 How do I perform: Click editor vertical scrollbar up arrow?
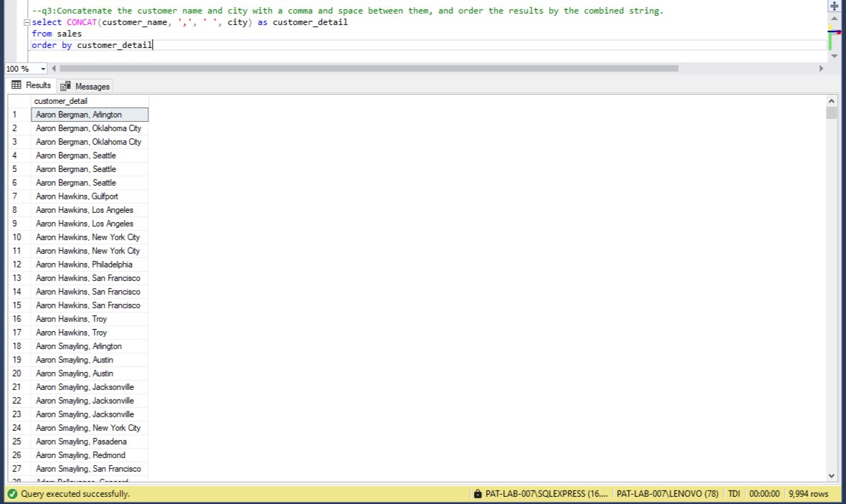point(834,19)
